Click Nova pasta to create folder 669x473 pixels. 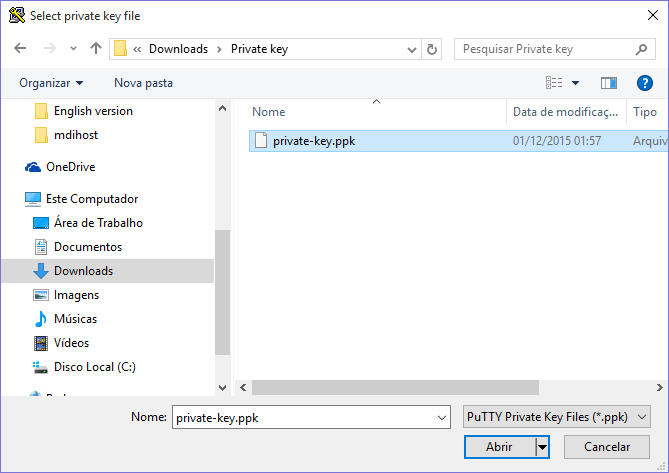click(143, 83)
